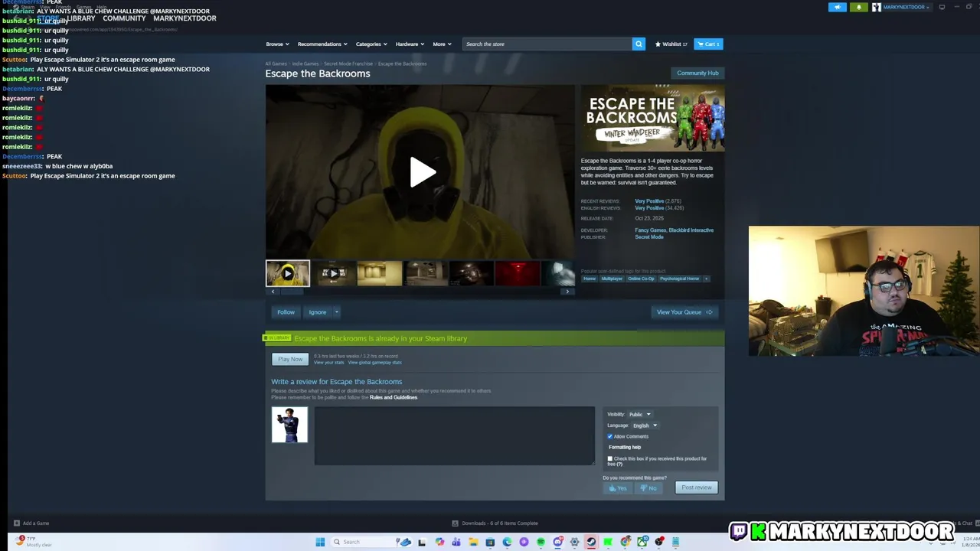Screen dimensions: 980x551
Task: Check the received this product for free box
Action: [x=610, y=458]
